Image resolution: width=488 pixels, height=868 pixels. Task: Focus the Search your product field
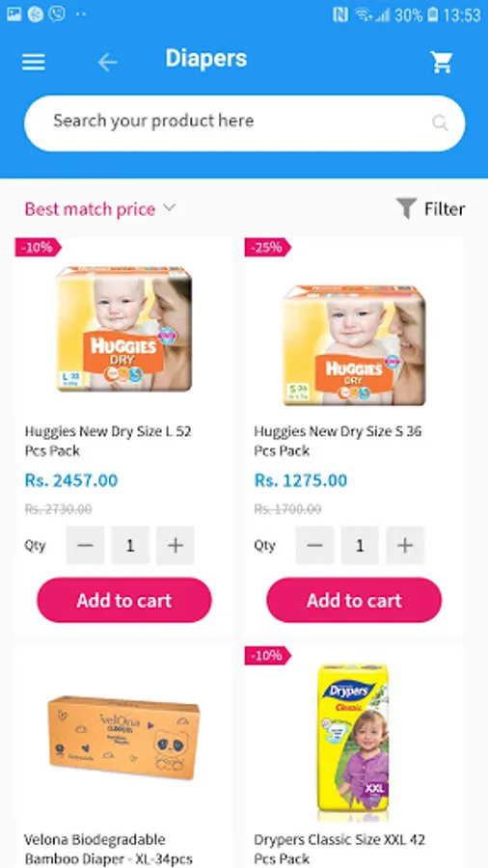coord(244,122)
